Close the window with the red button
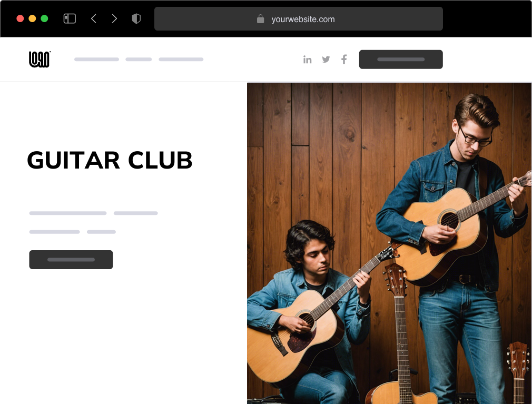The image size is (532, 404). (20, 18)
